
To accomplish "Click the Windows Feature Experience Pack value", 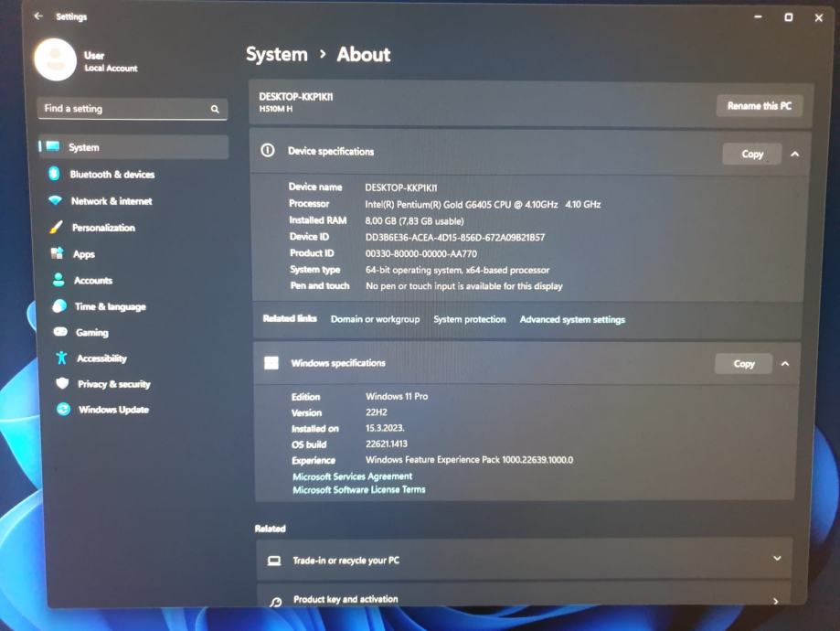I will point(469,459).
